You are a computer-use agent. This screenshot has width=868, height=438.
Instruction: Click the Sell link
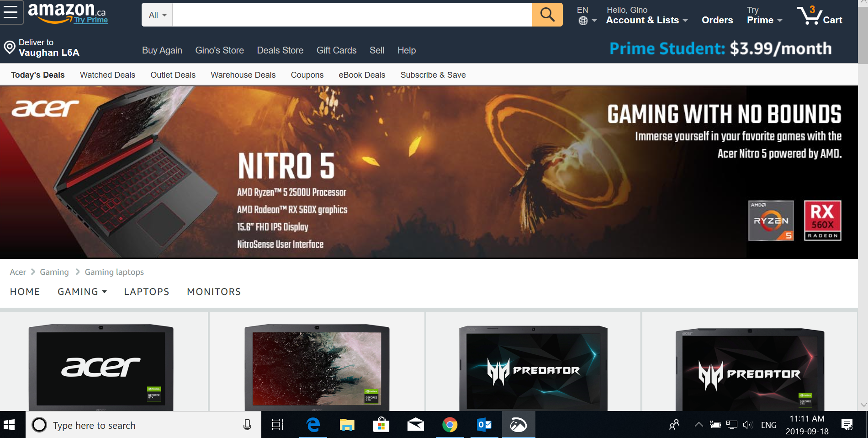pos(377,50)
